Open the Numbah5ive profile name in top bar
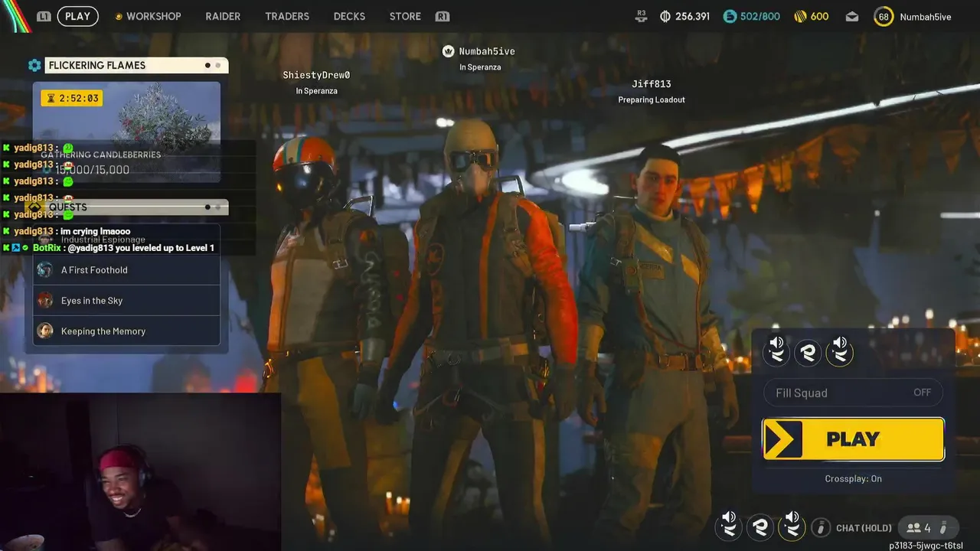 point(926,17)
